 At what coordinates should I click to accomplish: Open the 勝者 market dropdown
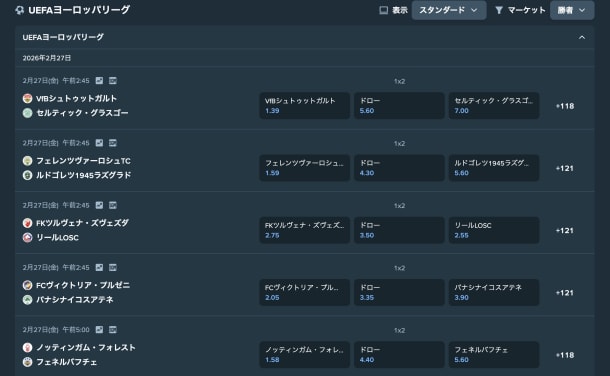572,10
